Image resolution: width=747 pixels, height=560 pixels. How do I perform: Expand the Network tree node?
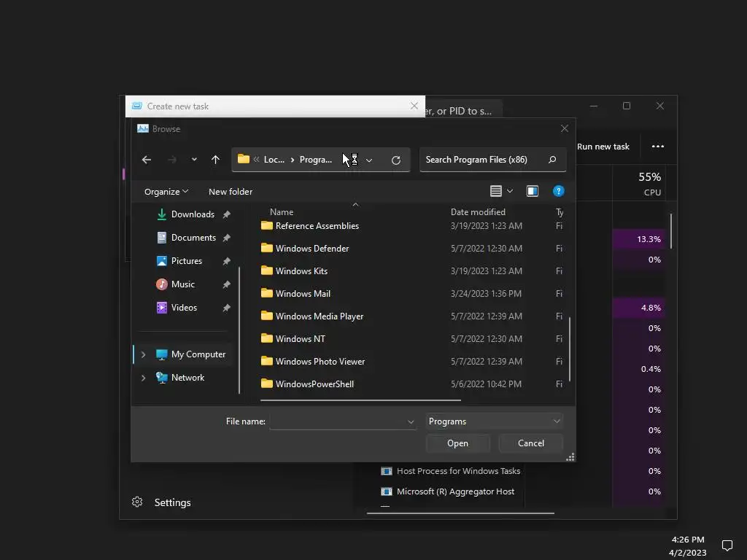143,378
